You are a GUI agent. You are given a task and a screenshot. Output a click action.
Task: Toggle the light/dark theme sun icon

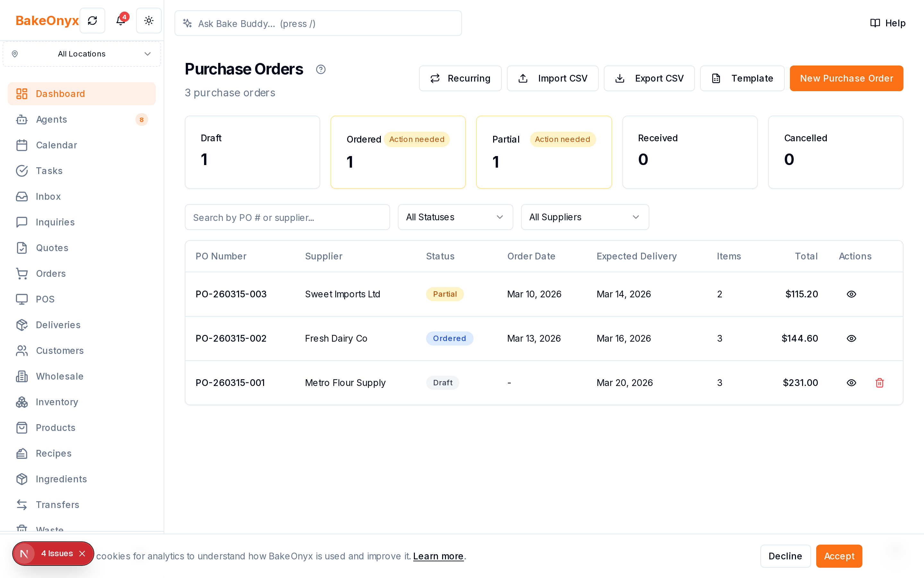(x=149, y=21)
